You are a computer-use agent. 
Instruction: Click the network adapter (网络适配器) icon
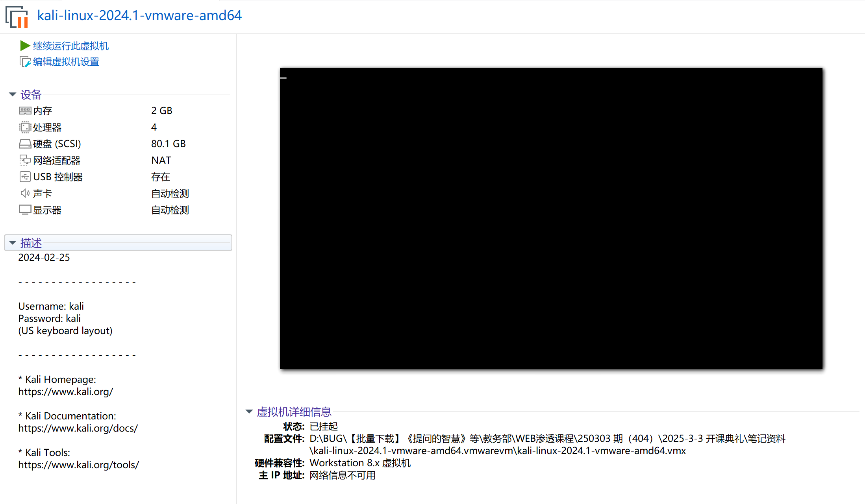25,160
